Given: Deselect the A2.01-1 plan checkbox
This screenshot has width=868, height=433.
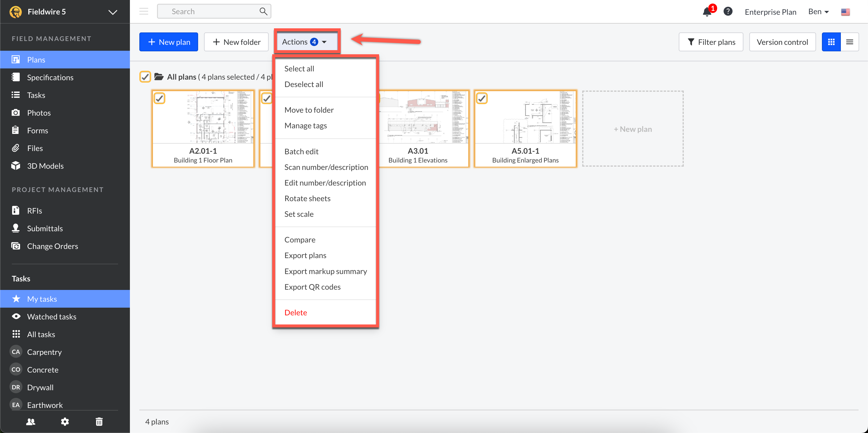Looking at the screenshot, I should pyautogui.click(x=159, y=99).
